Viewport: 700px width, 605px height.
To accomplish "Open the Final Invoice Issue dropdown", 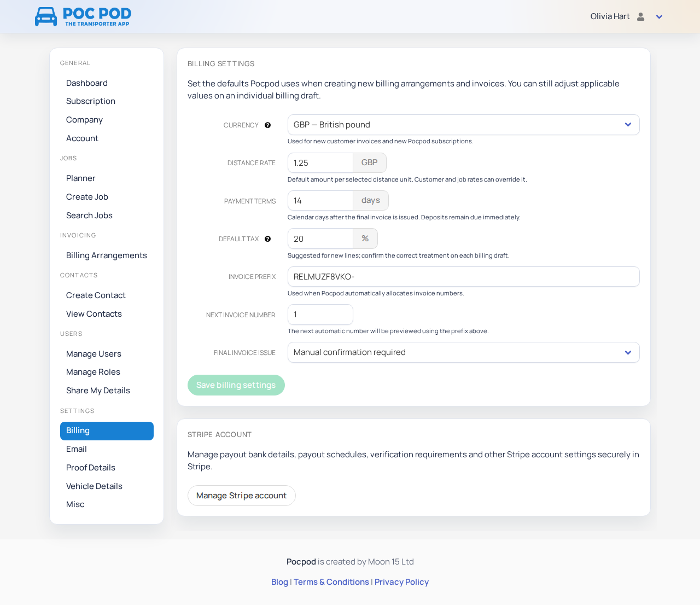I will click(464, 352).
